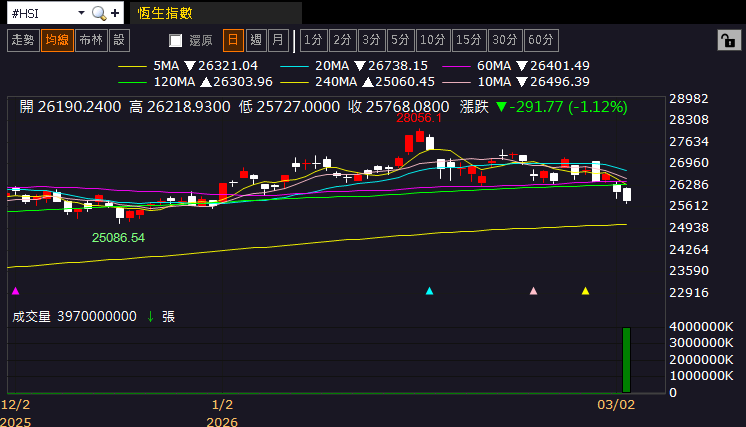Click the 1/2 2026 date axis label
Image resolution: width=746 pixels, height=427 pixels.
pyautogui.click(x=222, y=413)
